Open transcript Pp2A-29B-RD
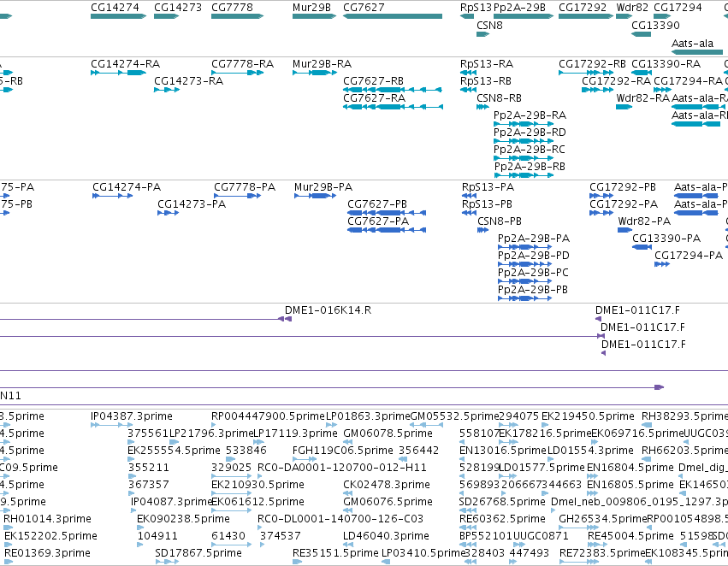The height and width of the screenshot is (566, 728). (x=530, y=133)
